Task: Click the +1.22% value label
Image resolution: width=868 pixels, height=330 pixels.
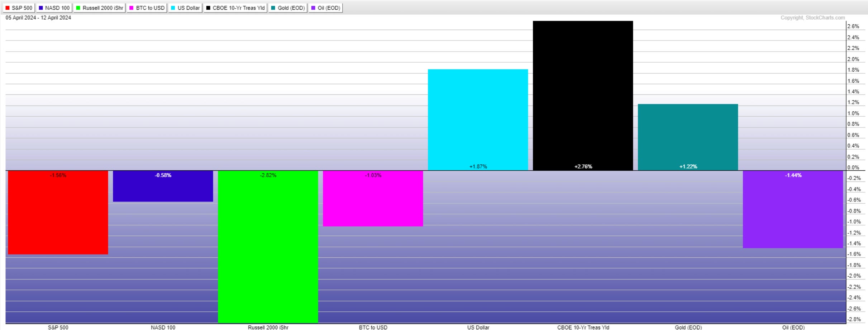Action: [688, 166]
